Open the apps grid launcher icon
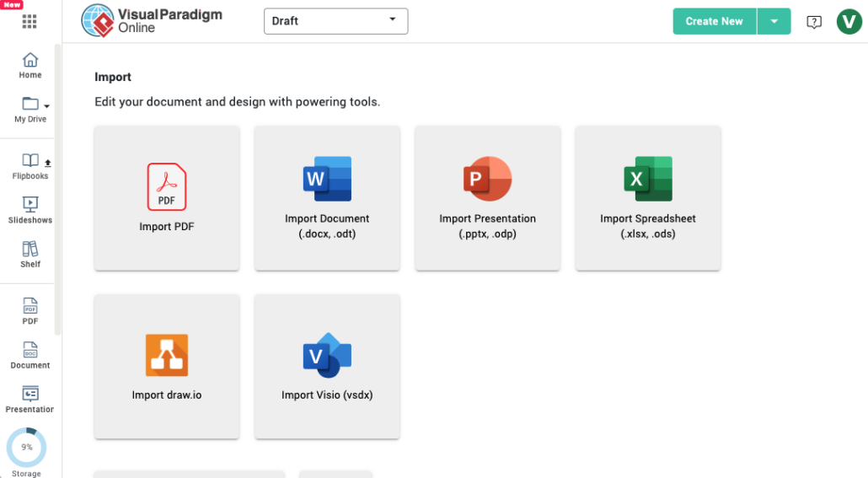The image size is (868, 478). (x=29, y=22)
